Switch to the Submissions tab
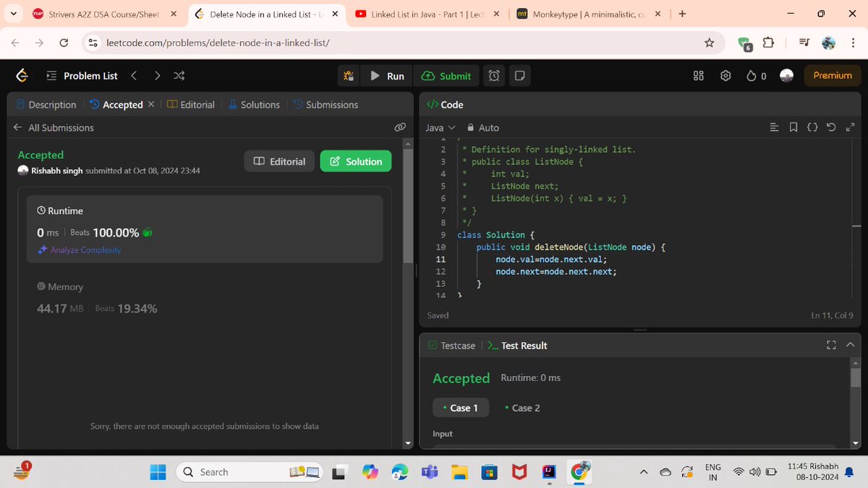This screenshot has height=488, width=868. 325,105
